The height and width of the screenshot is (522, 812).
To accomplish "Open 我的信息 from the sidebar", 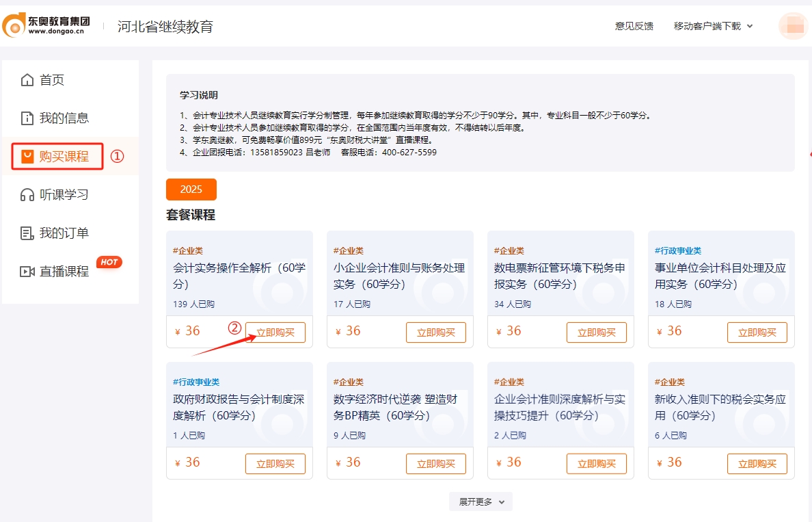I will click(x=26, y=118).
